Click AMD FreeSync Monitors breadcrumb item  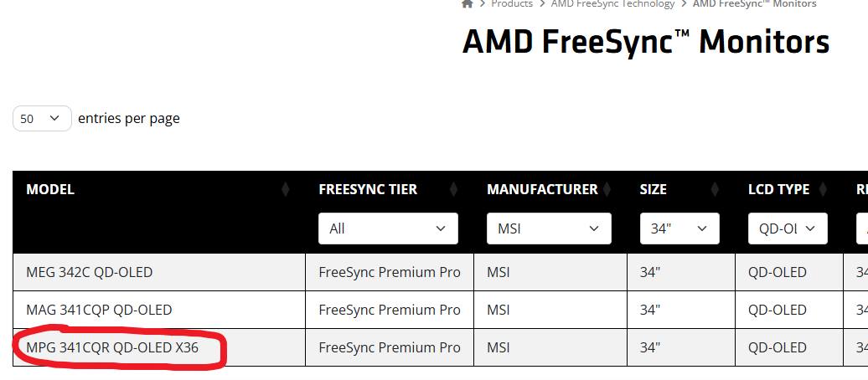point(755,4)
